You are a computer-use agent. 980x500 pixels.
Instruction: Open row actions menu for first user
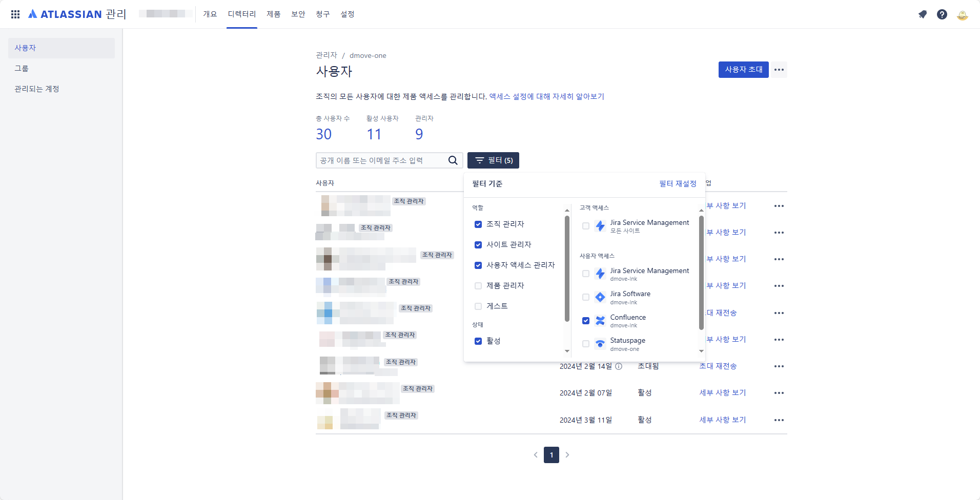779,206
